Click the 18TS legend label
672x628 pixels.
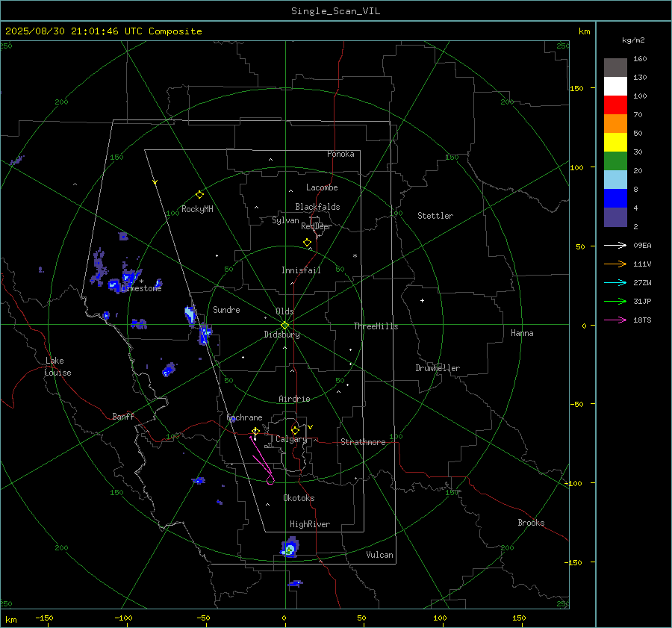[642, 320]
